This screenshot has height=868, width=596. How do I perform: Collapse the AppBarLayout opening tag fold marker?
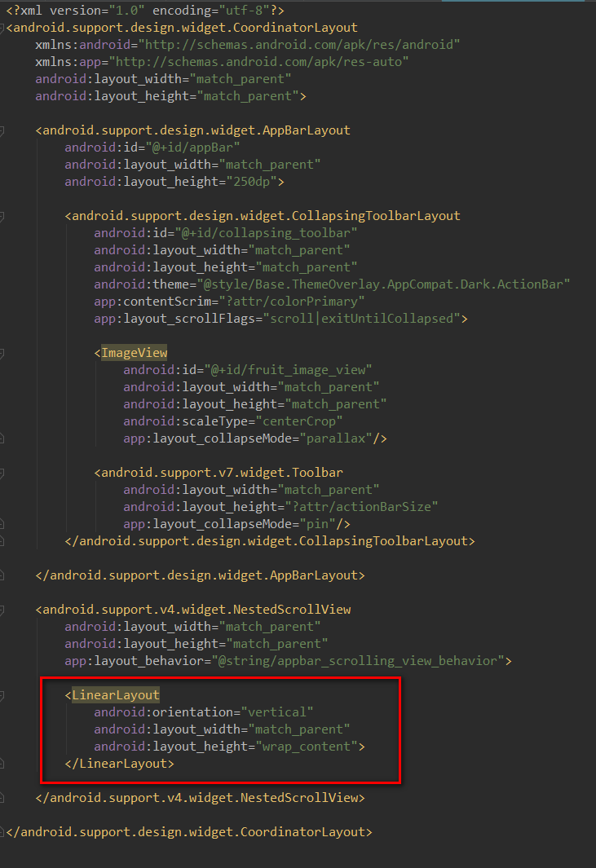[x=2, y=130]
